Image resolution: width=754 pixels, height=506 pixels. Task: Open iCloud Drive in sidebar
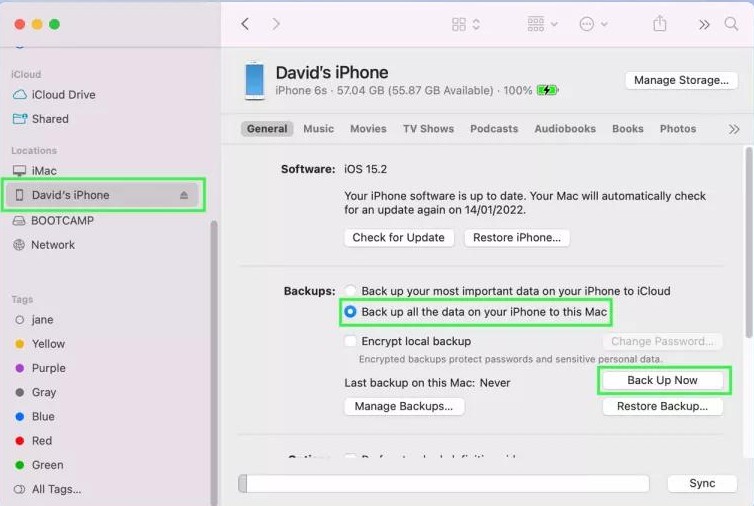pos(63,95)
